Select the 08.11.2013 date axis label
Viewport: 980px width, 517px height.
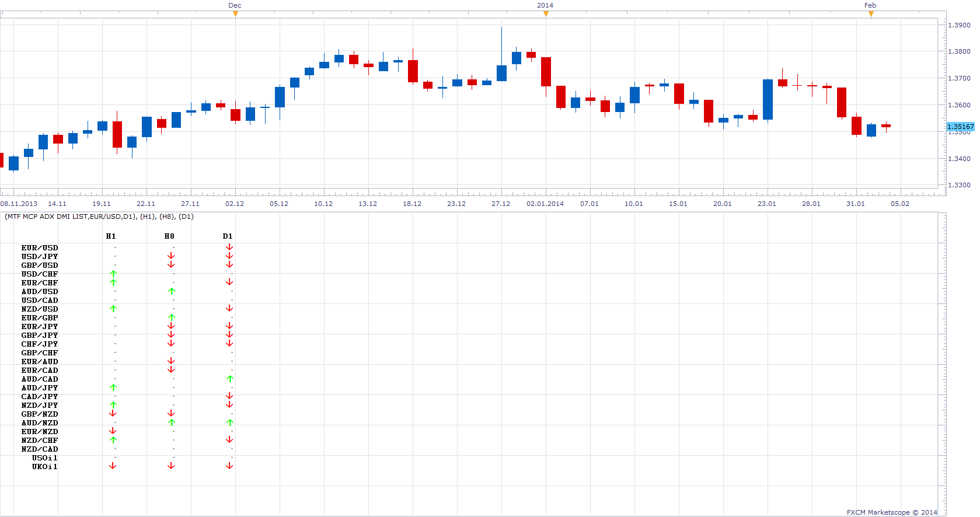[19, 204]
